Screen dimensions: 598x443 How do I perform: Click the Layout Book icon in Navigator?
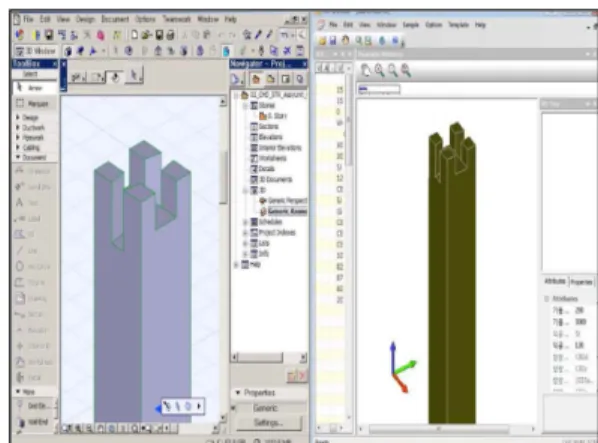coord(286,79)
